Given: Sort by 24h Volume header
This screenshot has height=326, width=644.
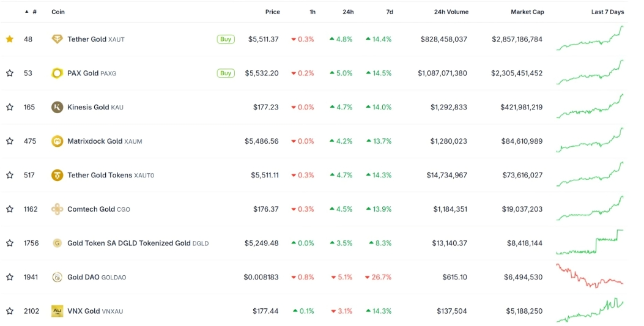Looking at the screenshot, I should (x=451, y=12).
